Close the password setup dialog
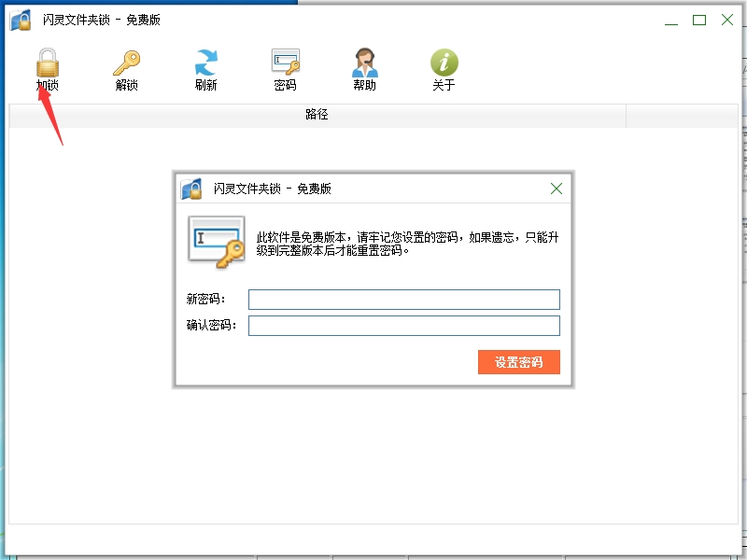The image size is (747, 560). pyautogui.click(x=557, y=189)
